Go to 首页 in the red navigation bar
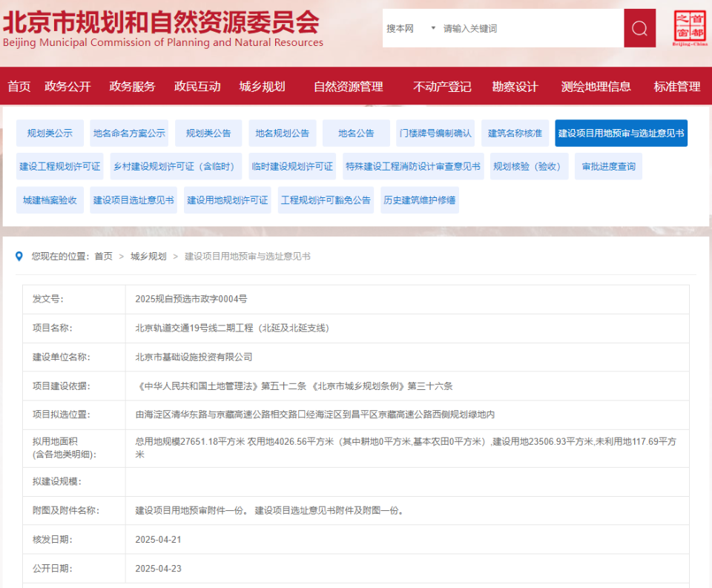The image size is (712, 588). 19,86
